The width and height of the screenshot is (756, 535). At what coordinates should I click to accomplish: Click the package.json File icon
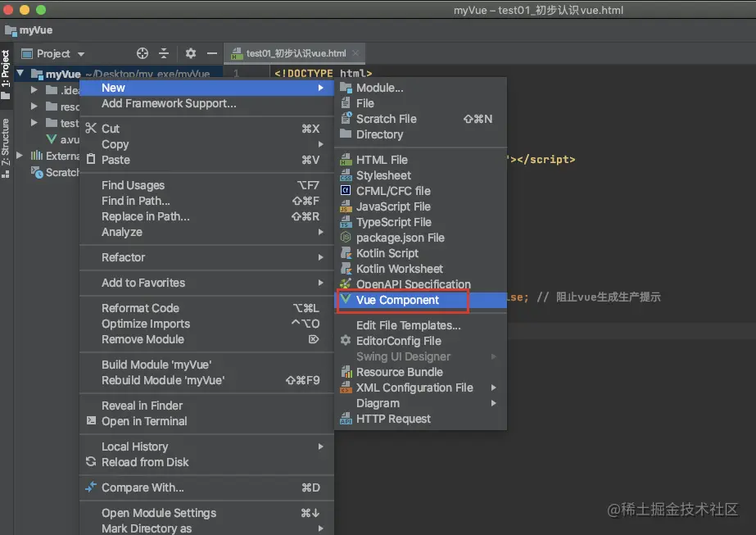pos(346,238)
